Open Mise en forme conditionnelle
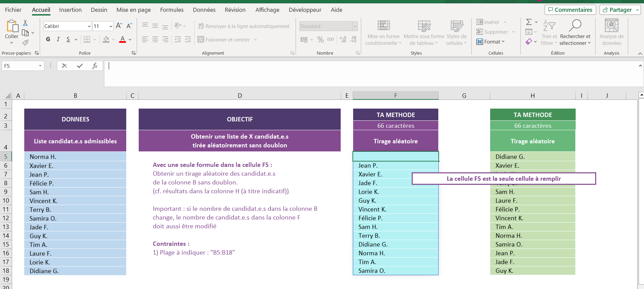The width and height of the screenshot is (644, 289). [383, 33]
